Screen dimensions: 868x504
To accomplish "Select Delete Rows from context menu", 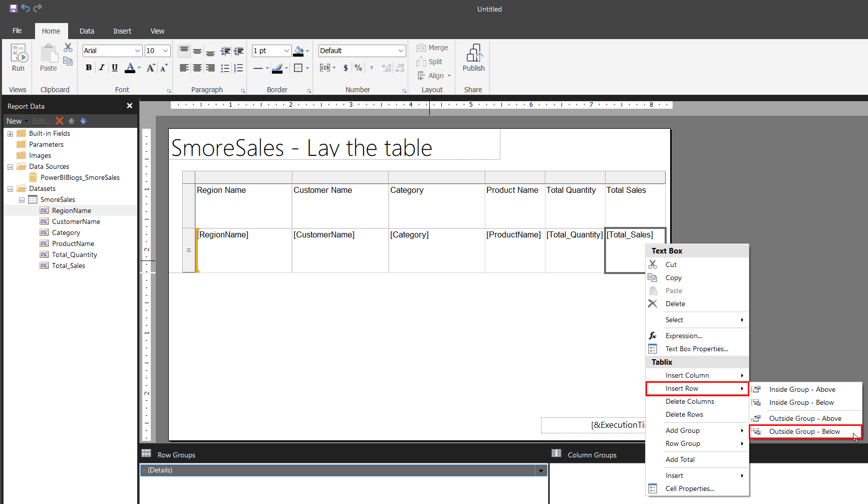I will coord(697,414).
